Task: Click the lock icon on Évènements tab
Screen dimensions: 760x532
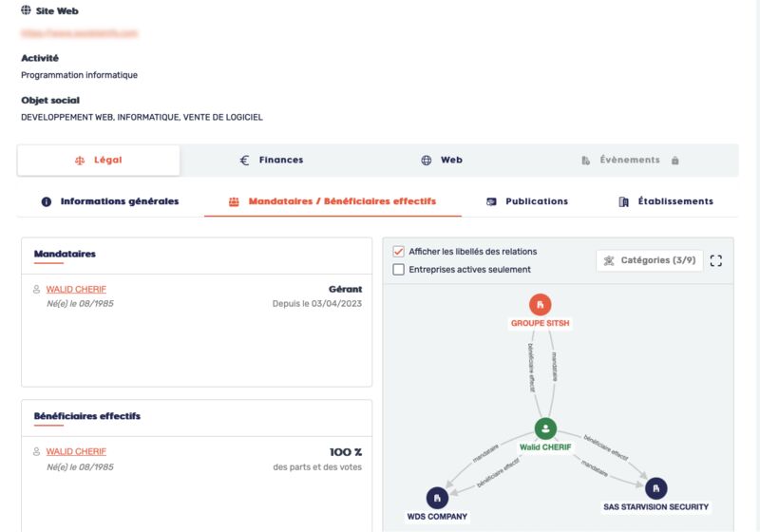Action: tap(674, 161)
